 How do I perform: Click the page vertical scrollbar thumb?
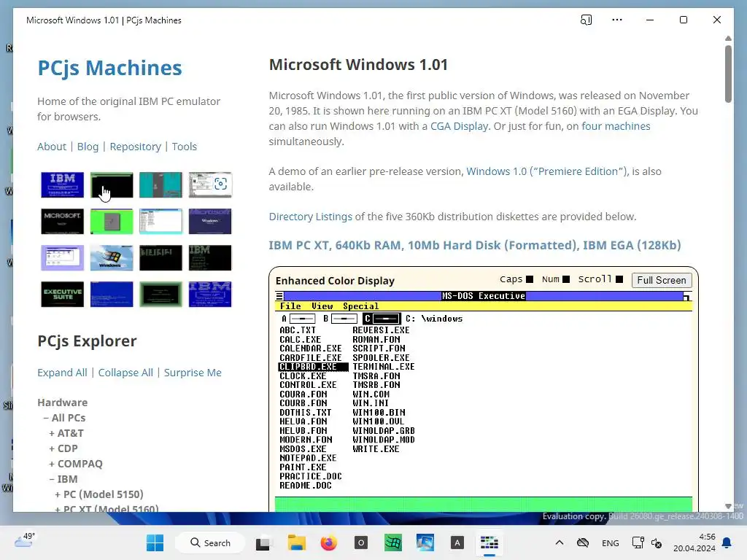tap(728, 74)
